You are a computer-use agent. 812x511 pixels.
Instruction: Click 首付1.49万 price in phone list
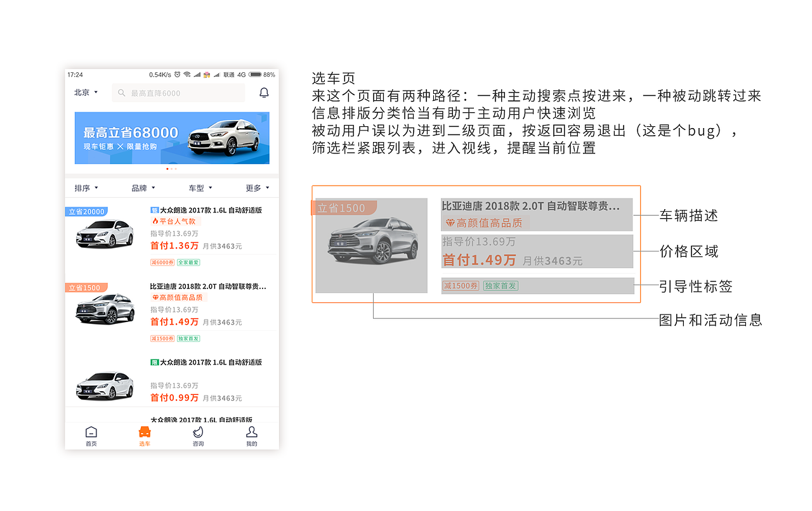coord(174,322)
